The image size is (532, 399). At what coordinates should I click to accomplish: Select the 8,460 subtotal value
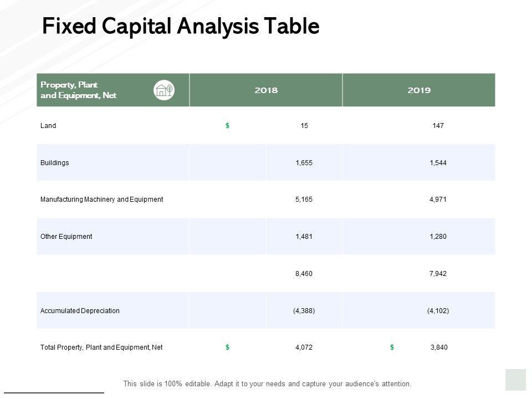[304, 274]
